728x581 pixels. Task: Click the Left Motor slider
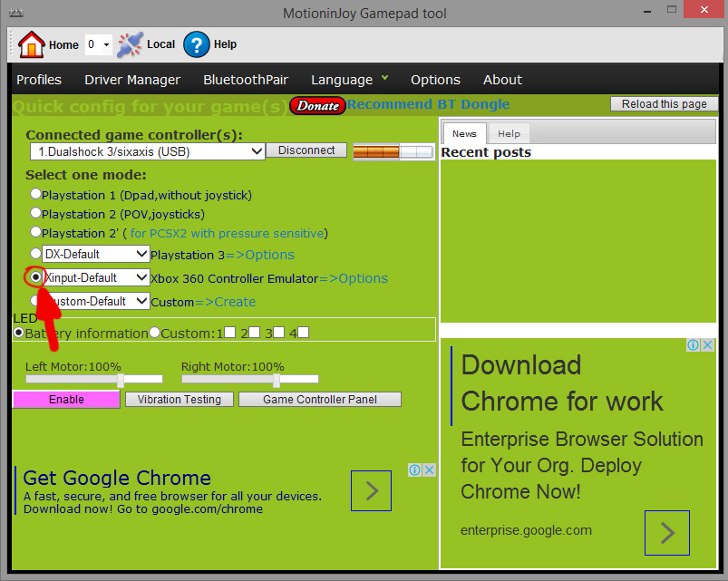[94, 380]
